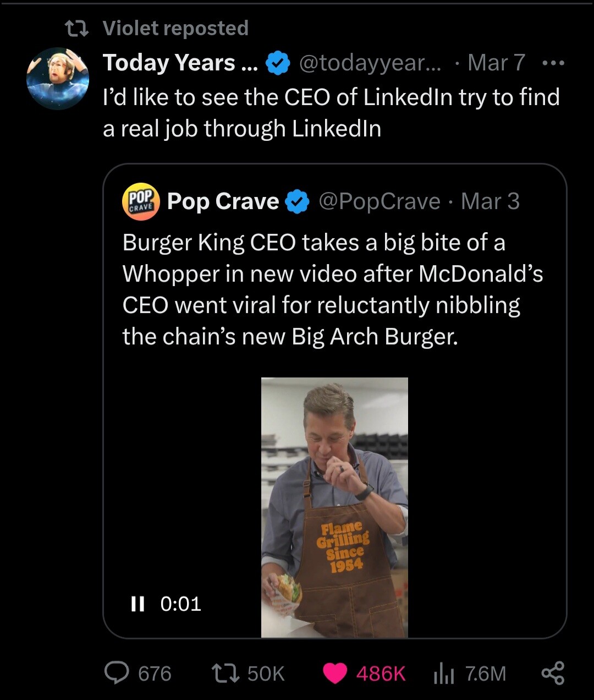Open the @todayyear handle link
Screen dimensions: 594x700
coord(370,63)
